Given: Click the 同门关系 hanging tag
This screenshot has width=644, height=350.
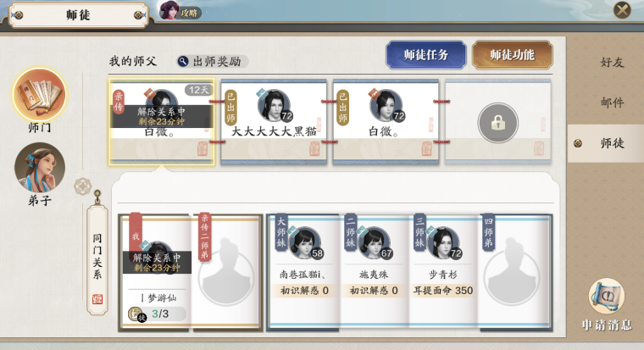Looking at the screenshot, I should (97, 259).
